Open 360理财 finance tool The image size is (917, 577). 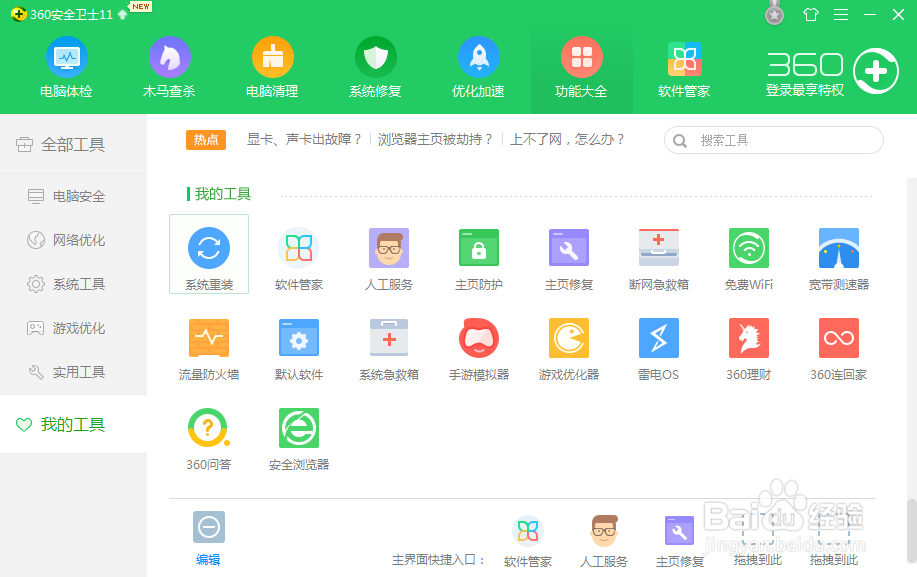[749, 349]
